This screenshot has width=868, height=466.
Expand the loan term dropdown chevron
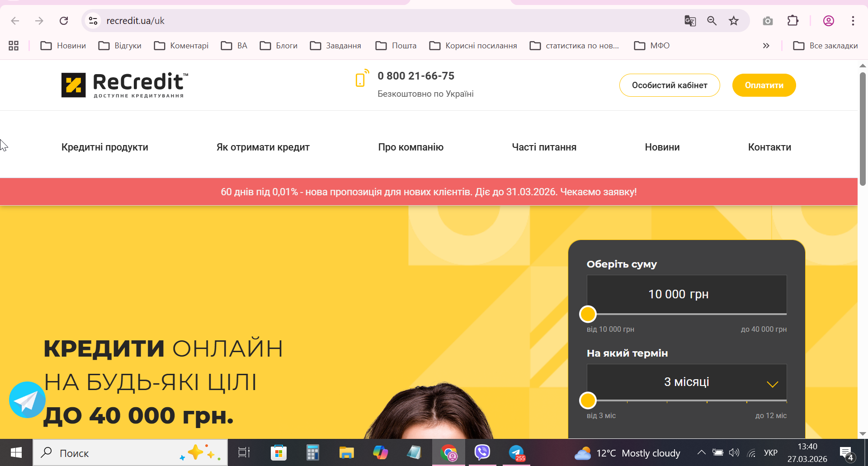point(772,384)
